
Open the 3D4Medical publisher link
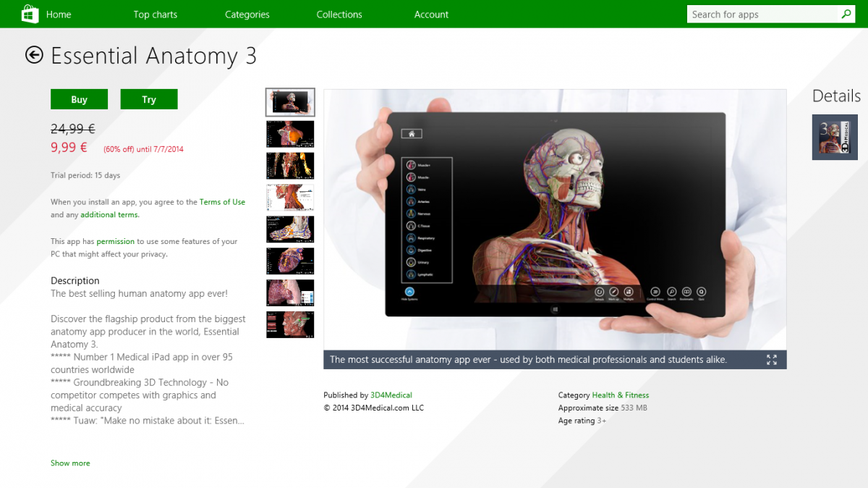click(391, 395)
